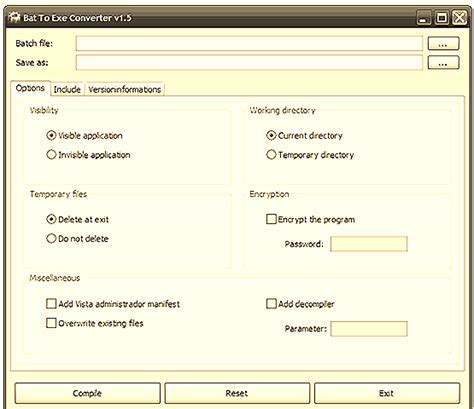Click the Compile button
The image size is (474, 409).
(x=87, y=393)
